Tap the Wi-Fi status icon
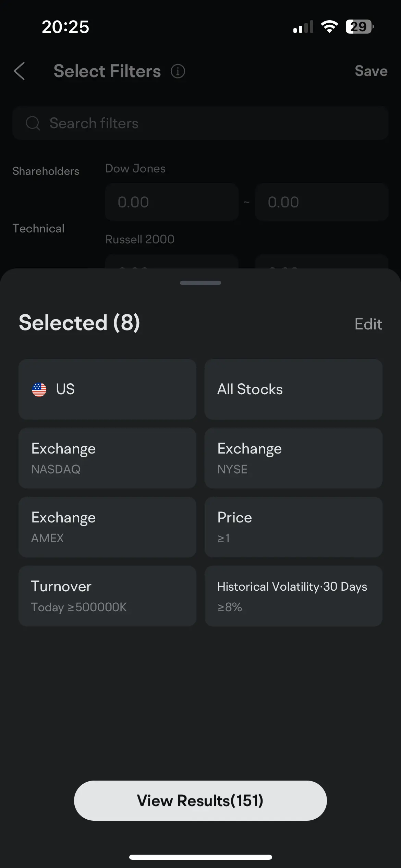The image size is (401, 868). [x=329, y=27]
